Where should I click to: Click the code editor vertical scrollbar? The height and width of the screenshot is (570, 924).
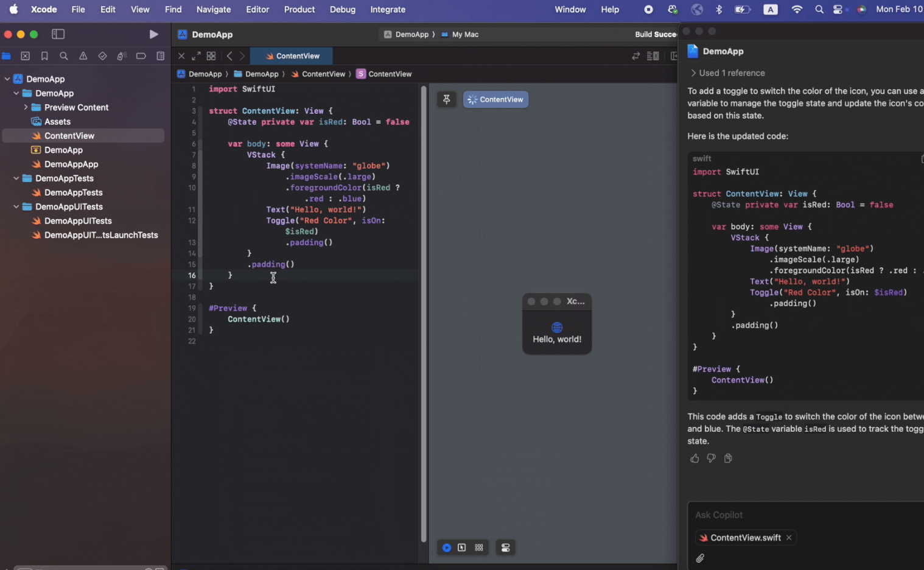coord(424,314)
